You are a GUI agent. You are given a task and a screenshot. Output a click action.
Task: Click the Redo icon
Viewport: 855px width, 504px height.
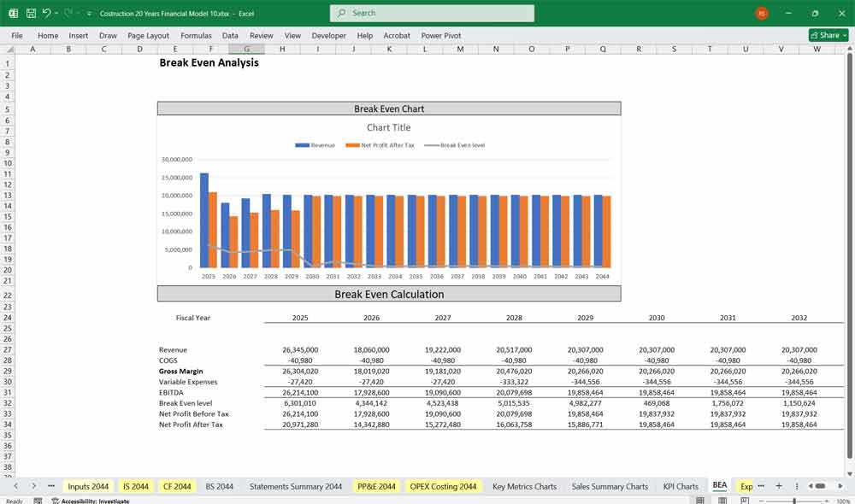[67, 14]
